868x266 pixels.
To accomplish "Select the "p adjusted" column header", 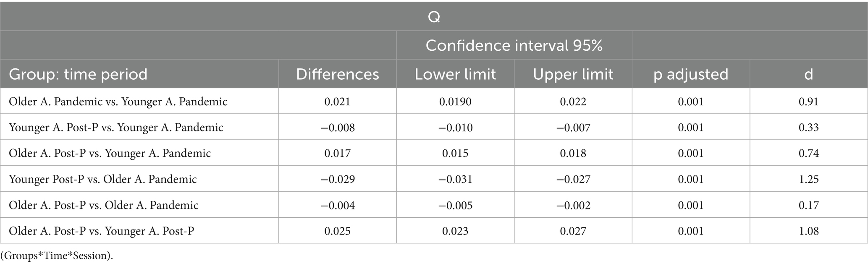I will pyautogui.click(x=691, y=74).
